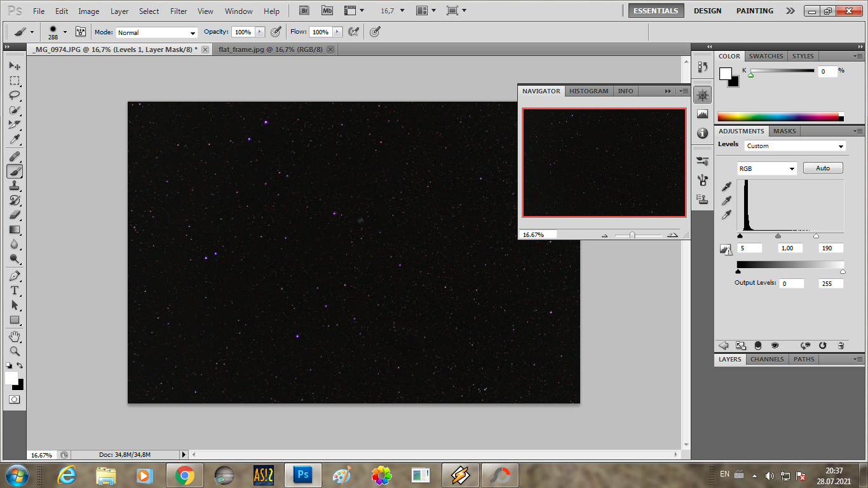The image size is (868, 488).
Task: Open the Levels preset dropdown showing Custom
Action: click(795, 146)
